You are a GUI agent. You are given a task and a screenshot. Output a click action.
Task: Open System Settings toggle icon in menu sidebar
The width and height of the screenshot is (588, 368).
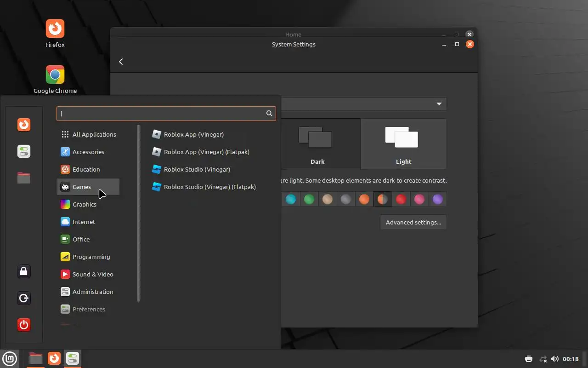pyautogui.click(x=24, y=151)
